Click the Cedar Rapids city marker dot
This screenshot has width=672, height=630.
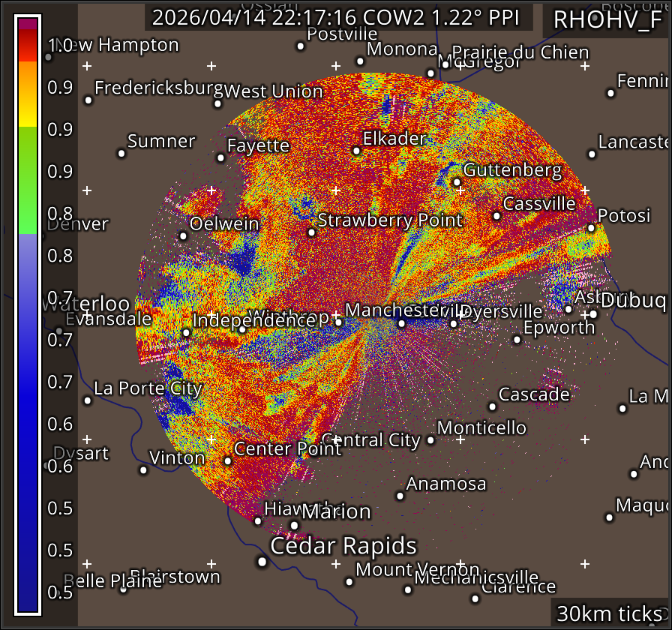(x=262, y=561)
